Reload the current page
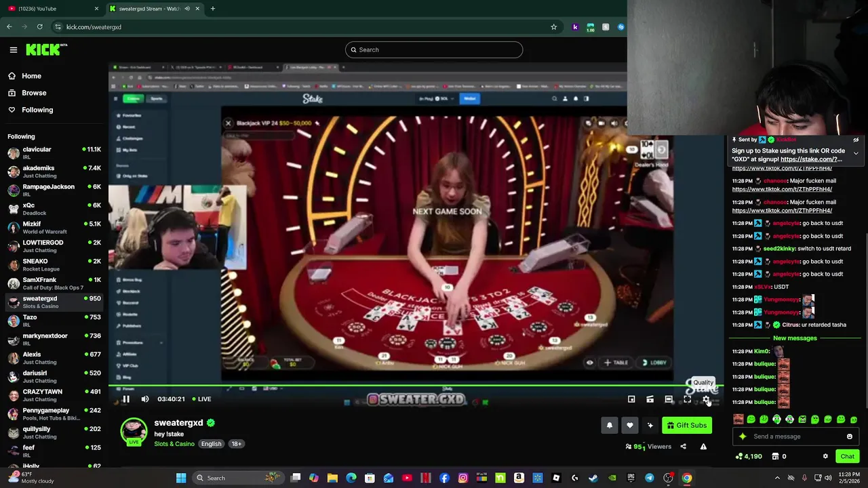The width and height of the screenshot is (868, 488). (x=40, y=27)
